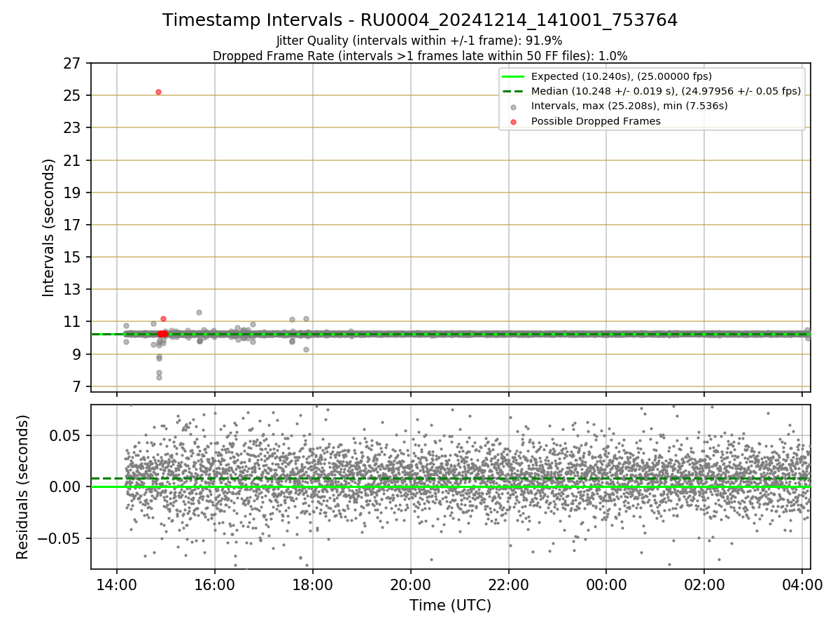The height and width of the screenshot is (630, 840).
Task: Click the '9' tick on the intervals axis
Action: point(78,354)
